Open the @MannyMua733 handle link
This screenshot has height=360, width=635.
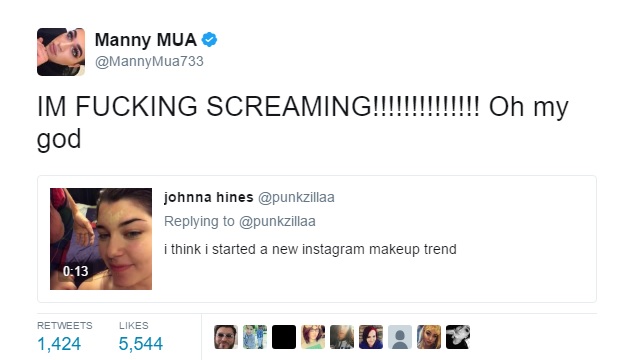tap(149, 61)
